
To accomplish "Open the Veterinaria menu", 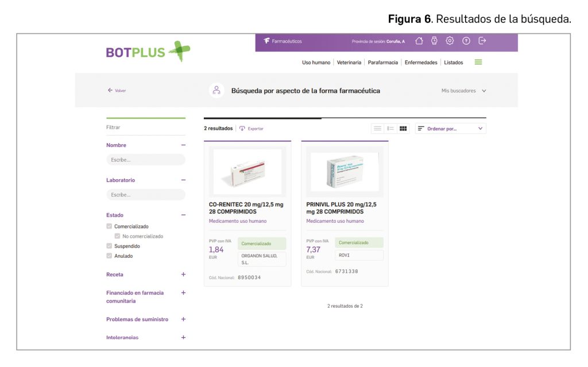I will [349, 63].
